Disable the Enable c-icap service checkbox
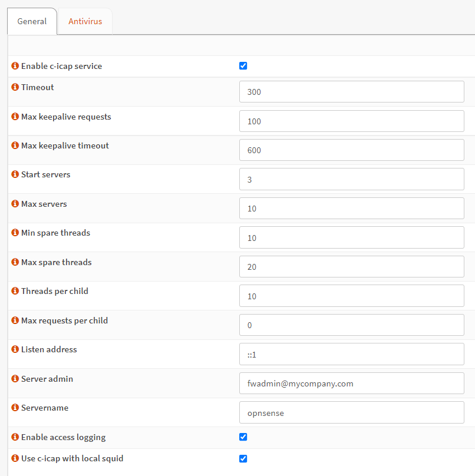 click(x=243, y=66)
